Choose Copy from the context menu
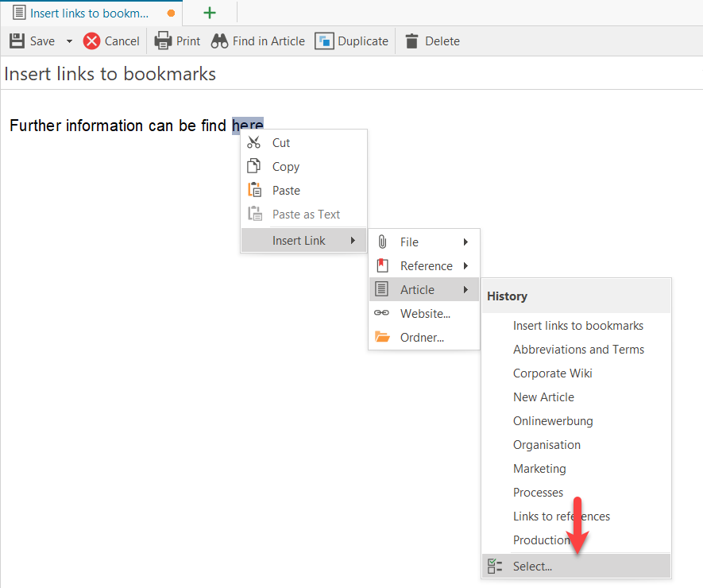703x588 pixels. pyautogui.click(x=285, y=167)
